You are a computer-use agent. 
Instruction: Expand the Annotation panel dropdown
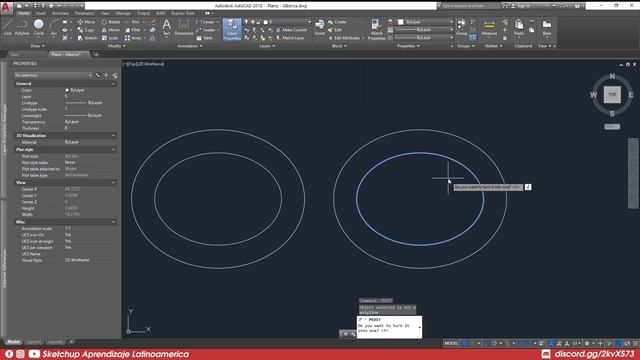(189, 46)
